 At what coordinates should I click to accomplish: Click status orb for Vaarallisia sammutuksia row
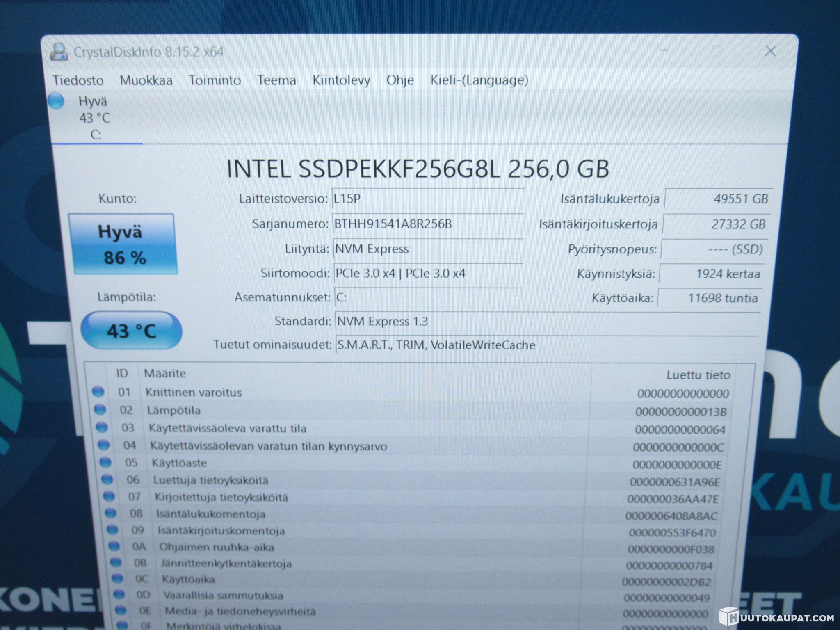click(119, 594)
